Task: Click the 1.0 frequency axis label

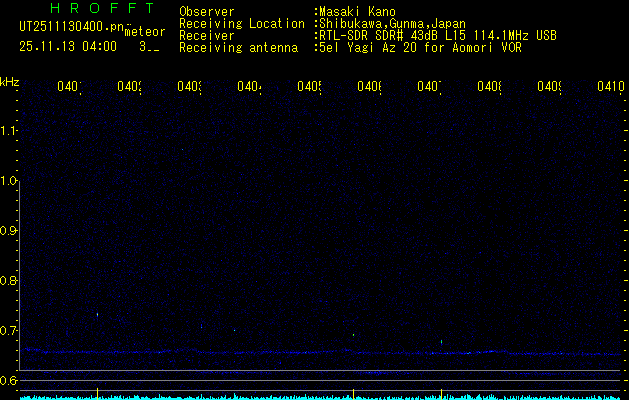Action: (8, 181)
